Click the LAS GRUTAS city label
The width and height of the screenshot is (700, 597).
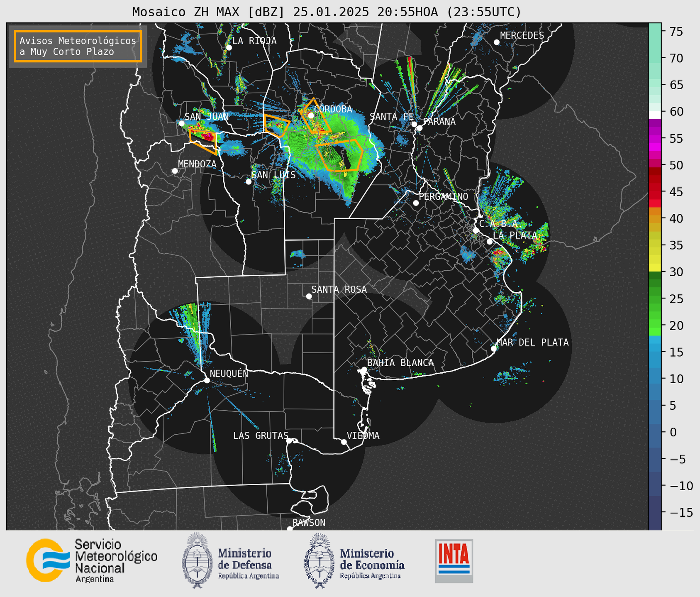point(261,436)
